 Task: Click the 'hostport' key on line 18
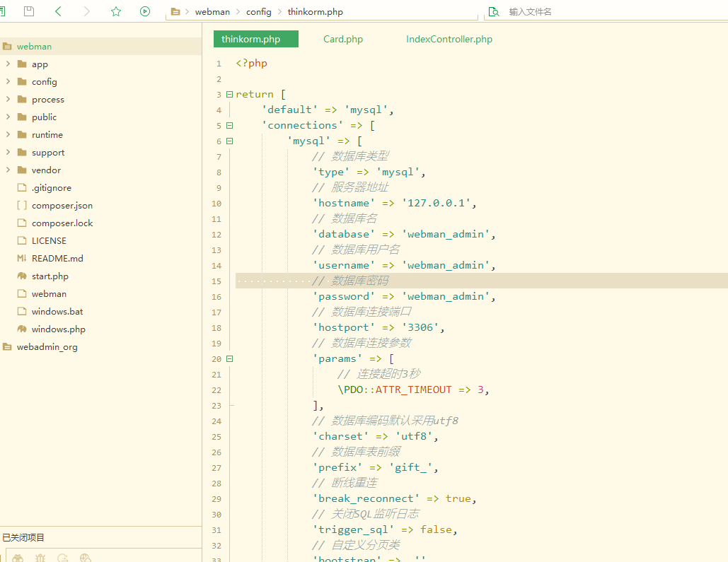pos(344,327)
